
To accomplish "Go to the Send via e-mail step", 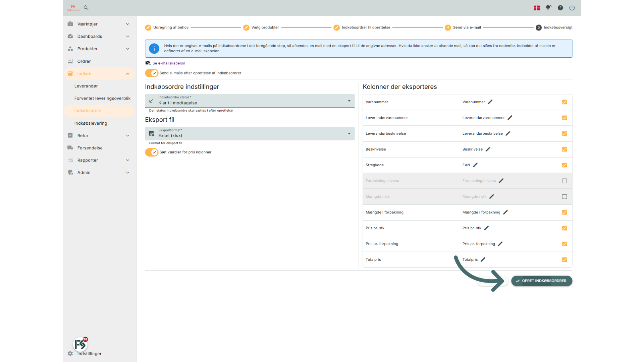I will pos(463,27).
